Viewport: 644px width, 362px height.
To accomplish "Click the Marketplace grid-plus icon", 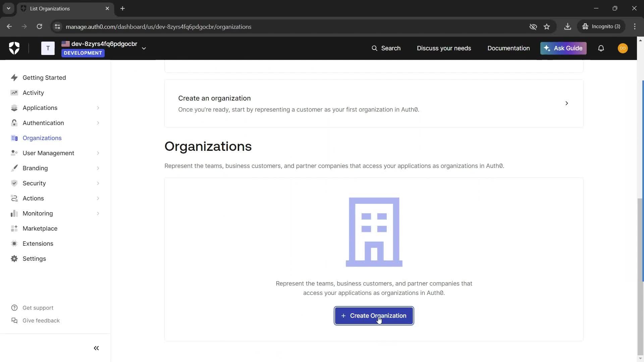I will point(14,229).
